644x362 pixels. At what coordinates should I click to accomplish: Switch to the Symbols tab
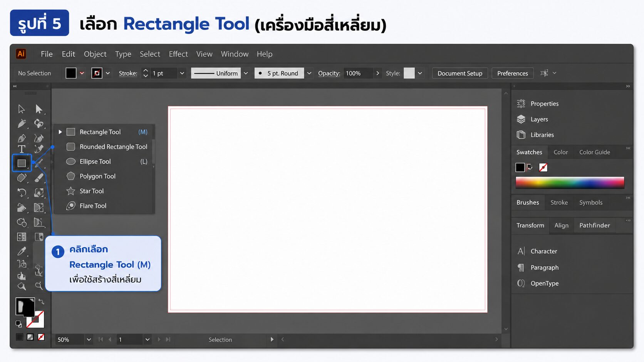coord(591,202)
